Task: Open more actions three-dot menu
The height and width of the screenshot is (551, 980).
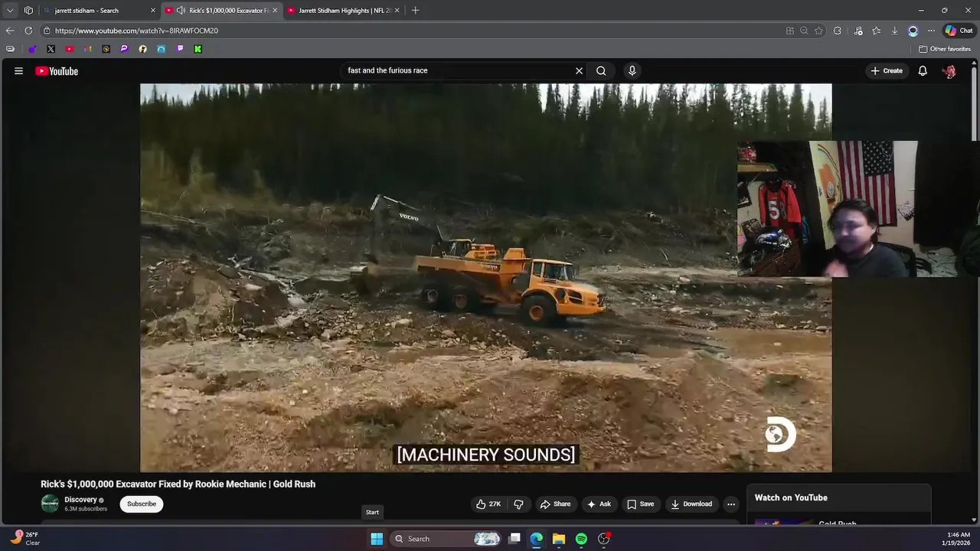Action: click(731, 504)
